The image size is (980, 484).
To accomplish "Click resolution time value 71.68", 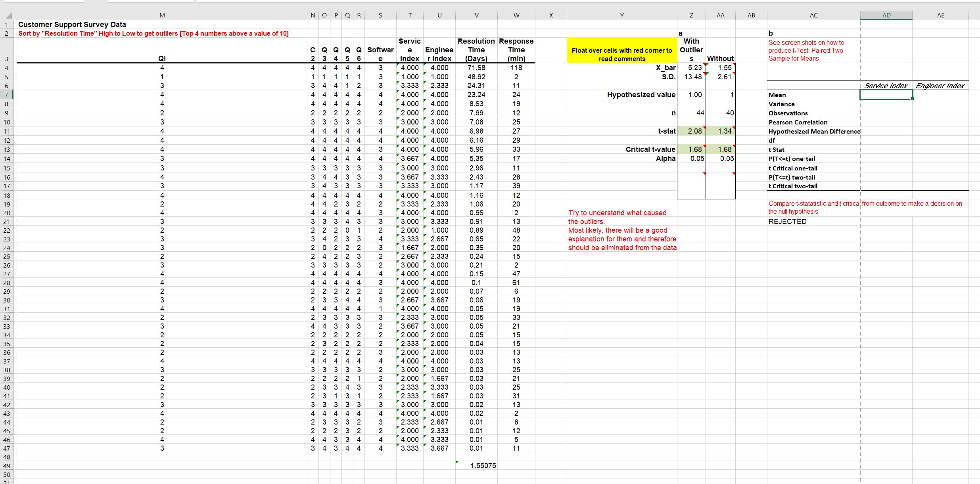I will [476, 68].
